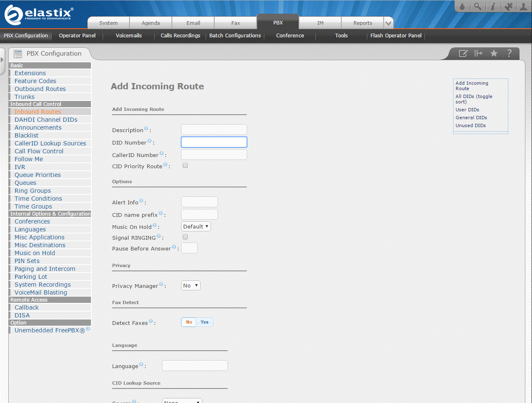Click the Pause Before Answer field
Viewport: 532px width, 403px height.
coord(189,248)
